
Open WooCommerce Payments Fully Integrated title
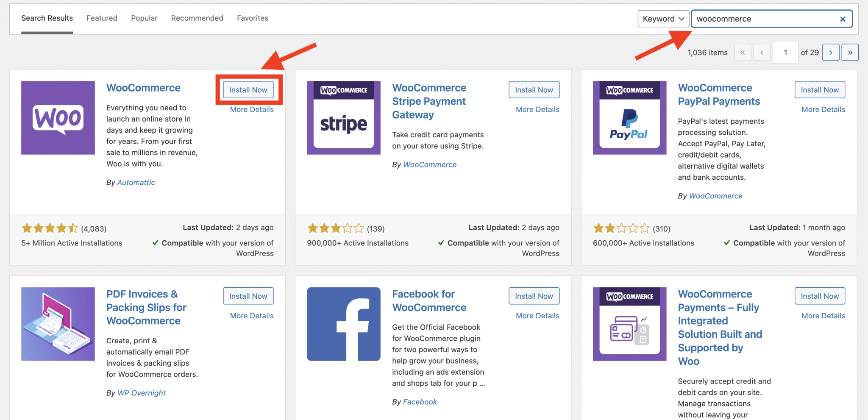[x=720, y=328]
